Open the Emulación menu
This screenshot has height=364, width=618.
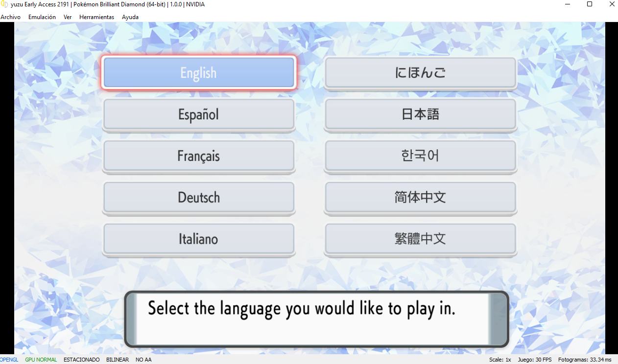(42, 17)
